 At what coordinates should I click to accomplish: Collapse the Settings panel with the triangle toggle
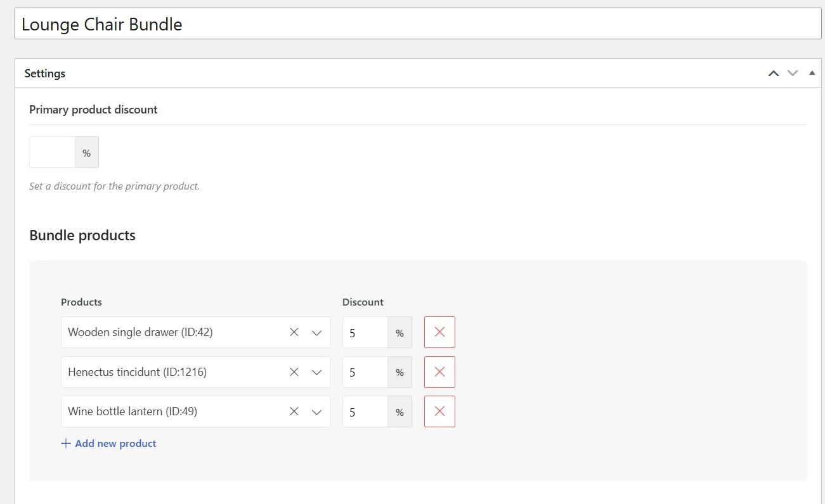click(x=812, y=73)
